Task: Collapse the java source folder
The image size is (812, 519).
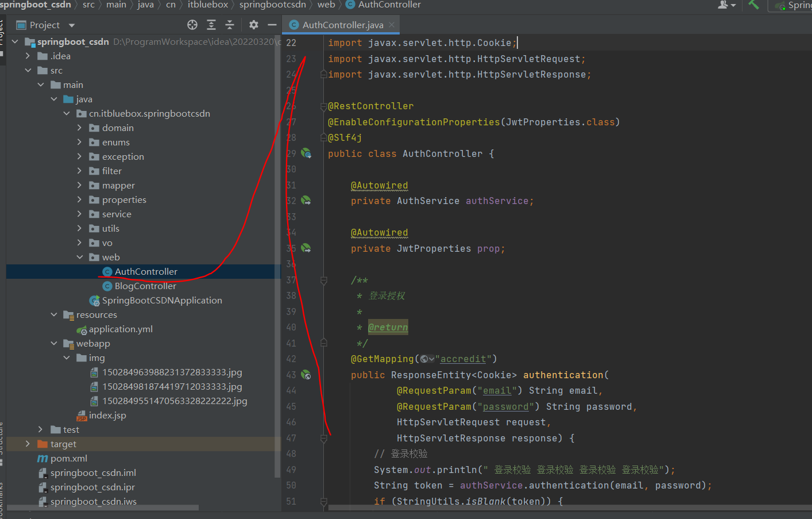Action: click(x=53, y=99)
